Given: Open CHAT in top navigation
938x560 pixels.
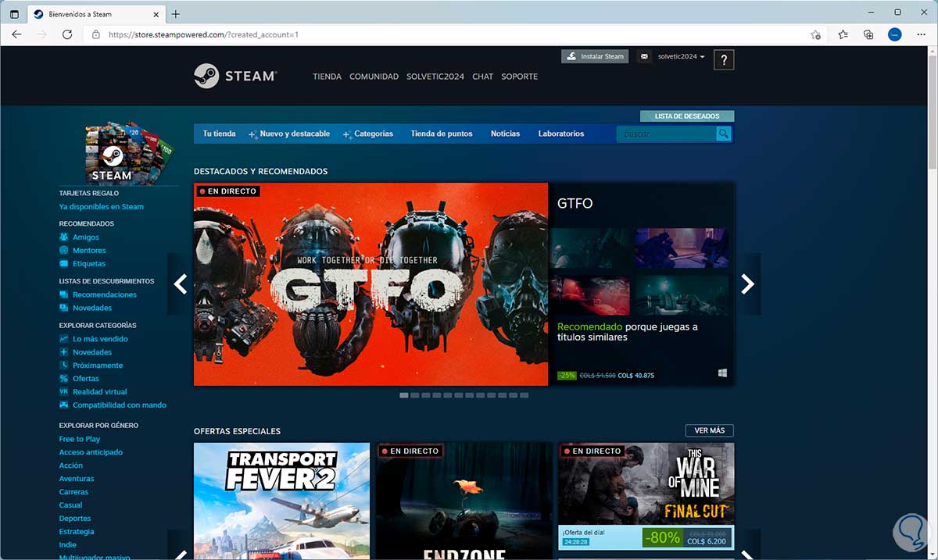Looking at the screenshot, I should coord(482,77).
